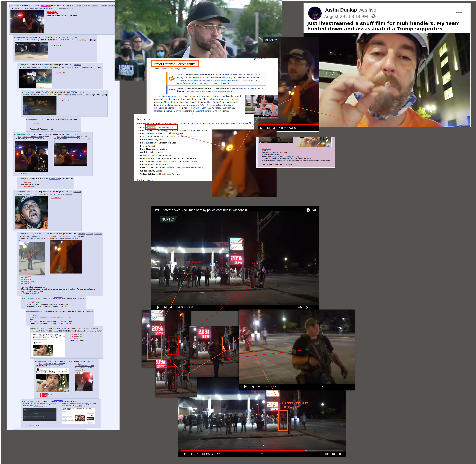
Task: Open video thumbnail in post No.14961269
Action: 40,106
